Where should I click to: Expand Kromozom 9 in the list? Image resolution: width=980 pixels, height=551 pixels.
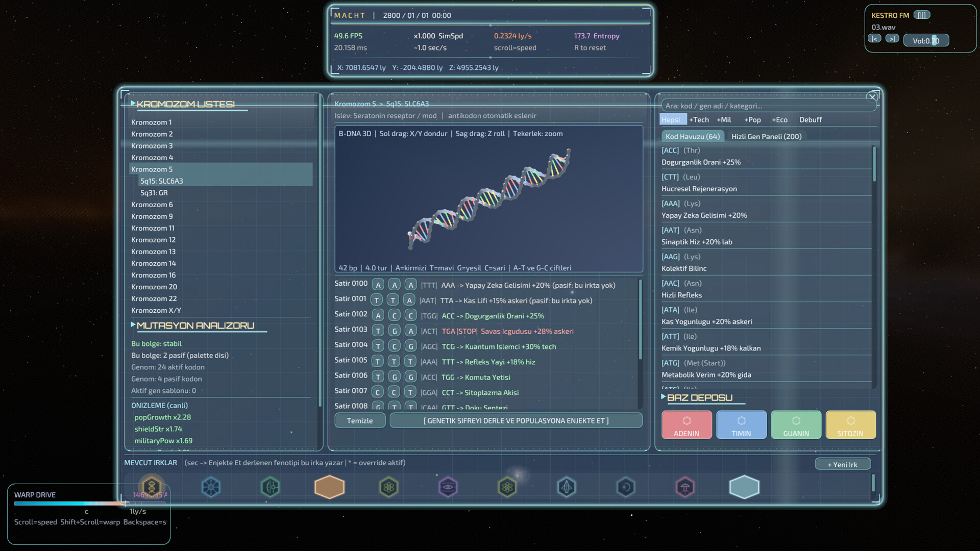click(220, 216)
